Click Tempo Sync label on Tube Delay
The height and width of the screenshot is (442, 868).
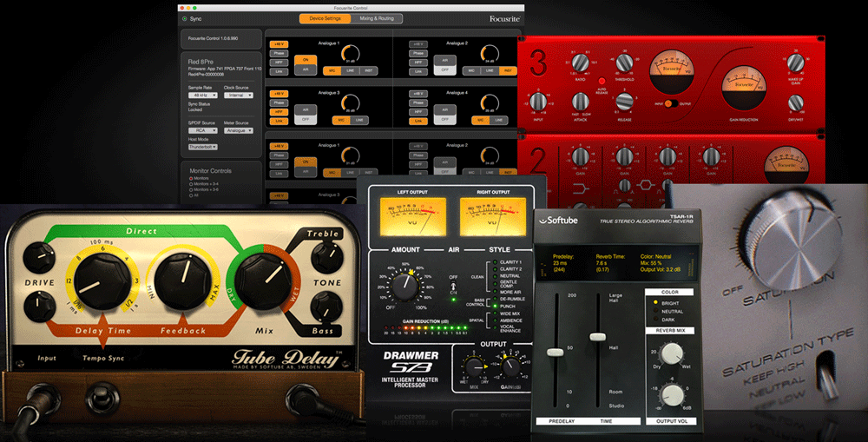103,359
